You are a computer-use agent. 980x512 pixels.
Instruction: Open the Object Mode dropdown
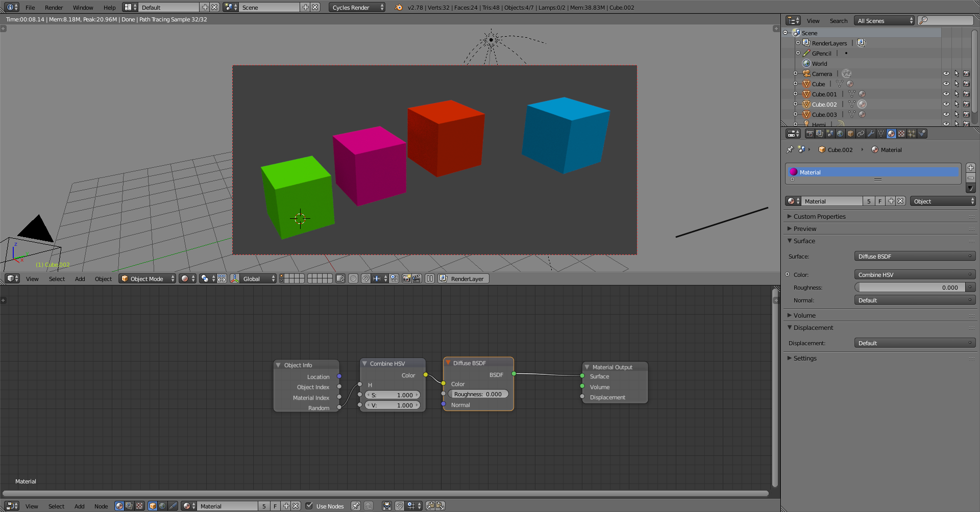coord(147,278)
